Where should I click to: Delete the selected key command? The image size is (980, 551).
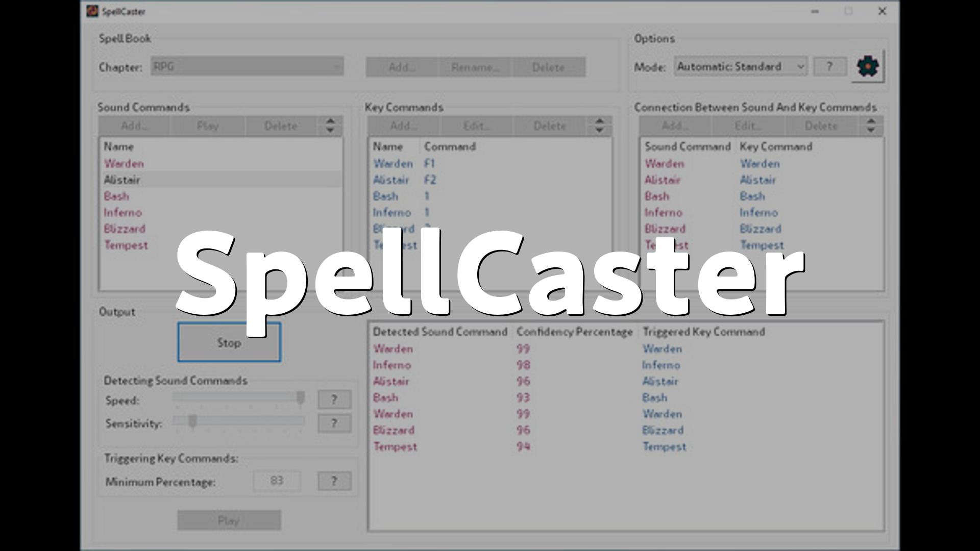550,126
